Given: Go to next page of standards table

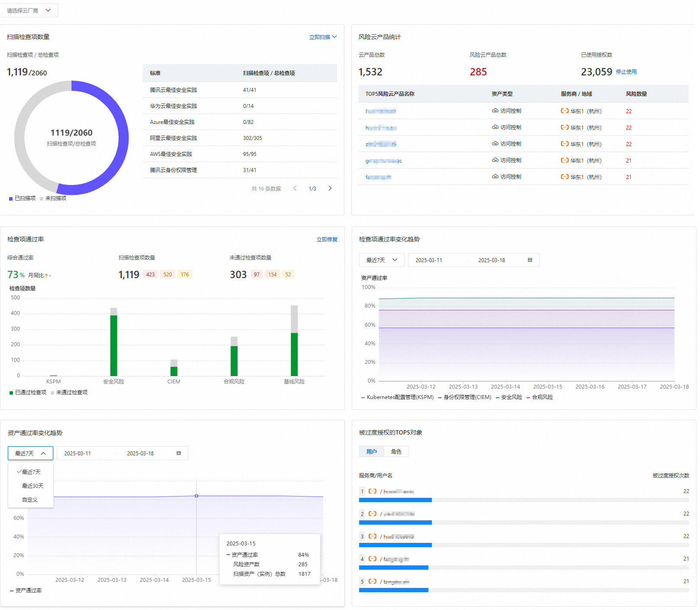Looking at the screenshot, I should (330, 188).
